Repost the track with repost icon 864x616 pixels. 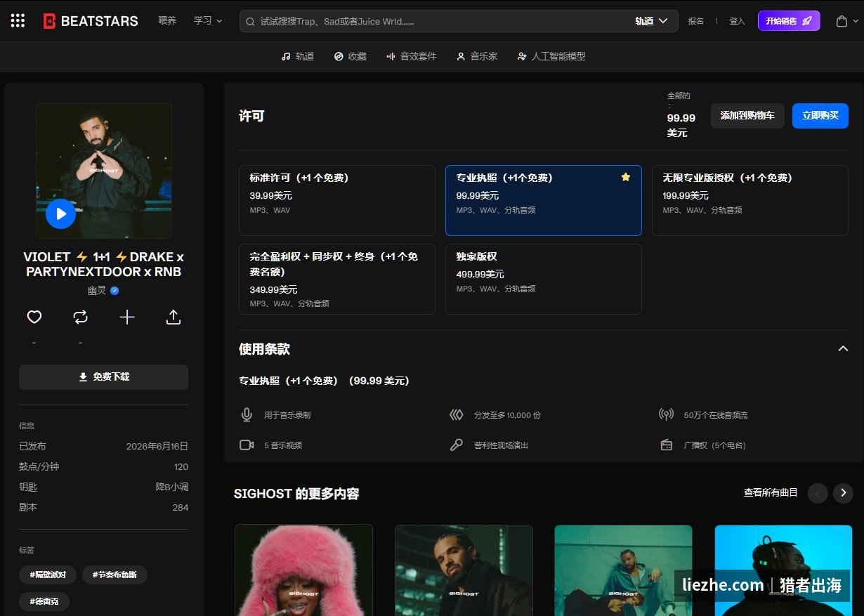[81, 317]
